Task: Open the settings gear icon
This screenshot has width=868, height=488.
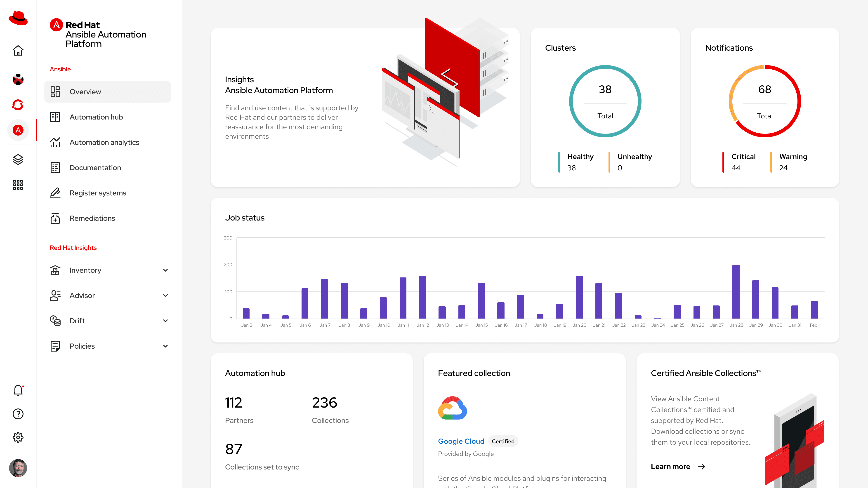Action: (18, 437)
